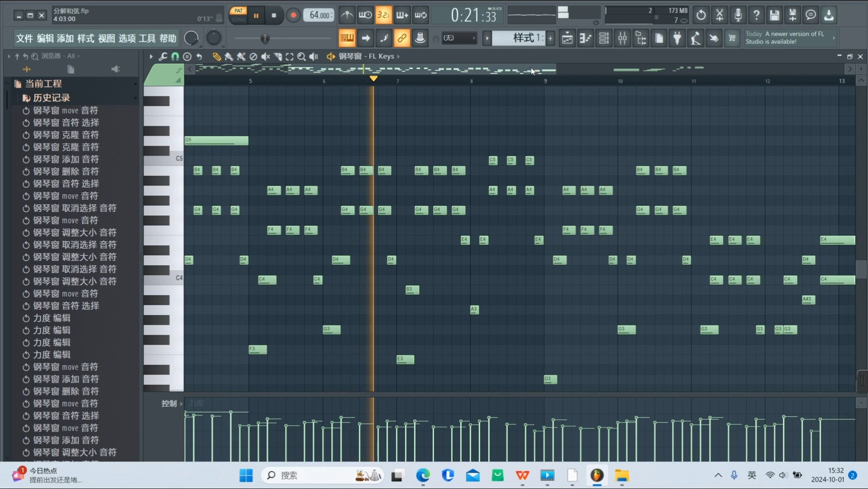Viewport: 868px width, 489px height.
Task: Open the 工具 menu
Action: 147,38
